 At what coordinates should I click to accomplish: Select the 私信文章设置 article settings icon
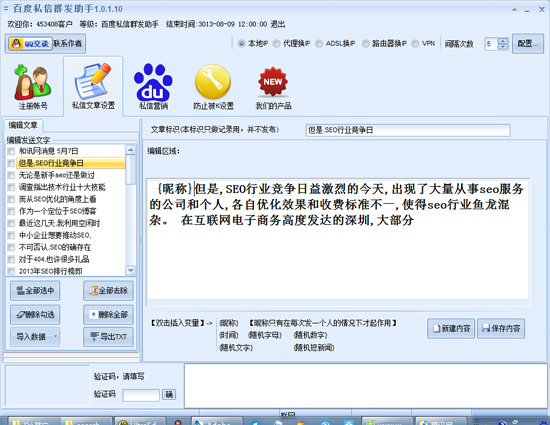93,86
